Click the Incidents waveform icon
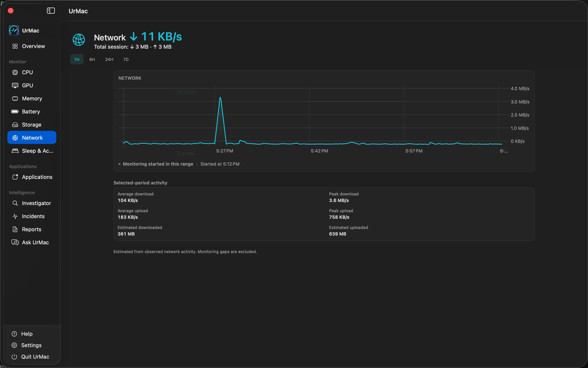Viewport: 588px width, 368px height. [x=15, y=216]
